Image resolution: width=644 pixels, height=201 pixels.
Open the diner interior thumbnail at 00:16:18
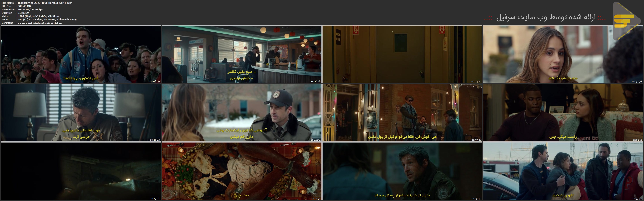click(242, 54)
